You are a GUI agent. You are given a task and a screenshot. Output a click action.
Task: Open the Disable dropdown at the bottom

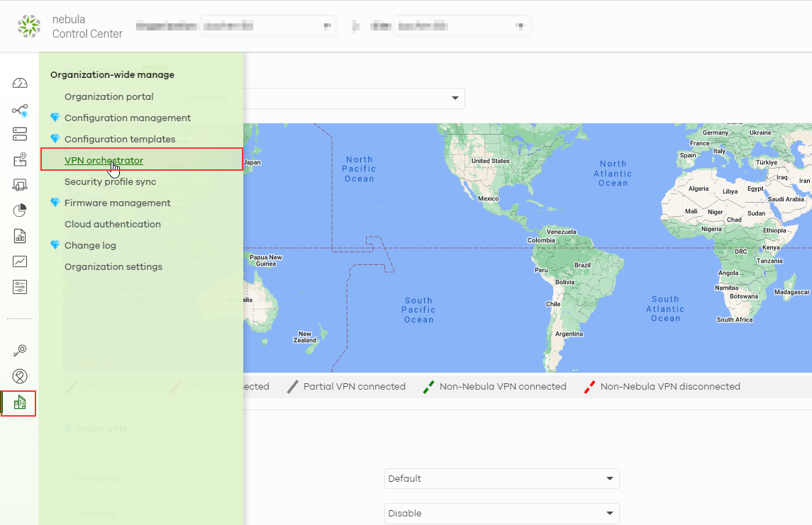(501, 513)
